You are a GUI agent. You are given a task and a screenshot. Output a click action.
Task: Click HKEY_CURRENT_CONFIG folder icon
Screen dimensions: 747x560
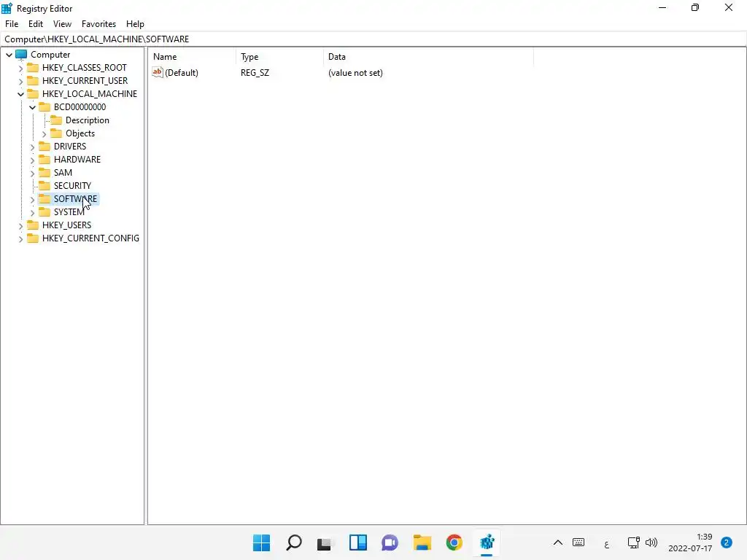pos(32,238)
